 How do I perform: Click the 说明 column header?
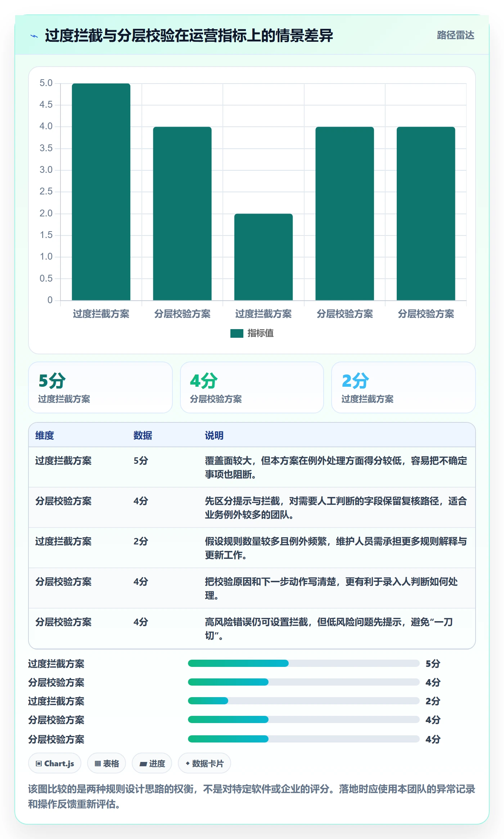coord(214,435)
